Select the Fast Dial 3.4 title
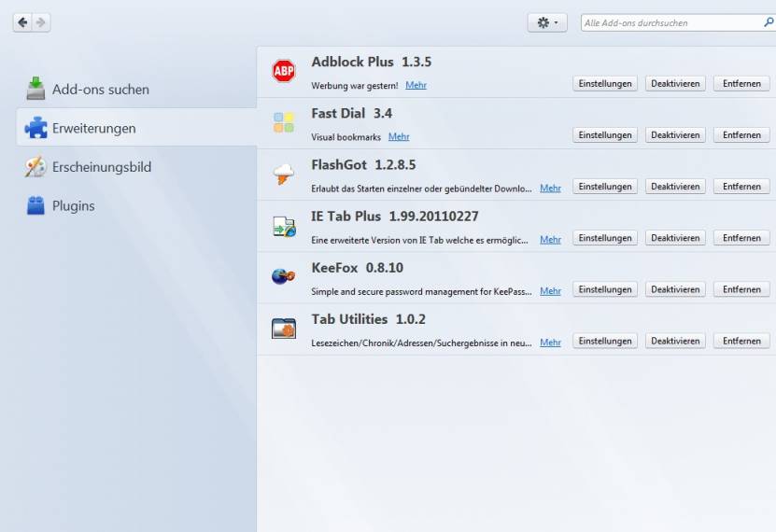776x532 pixels. pyautogui.click(x=351, y=113)
